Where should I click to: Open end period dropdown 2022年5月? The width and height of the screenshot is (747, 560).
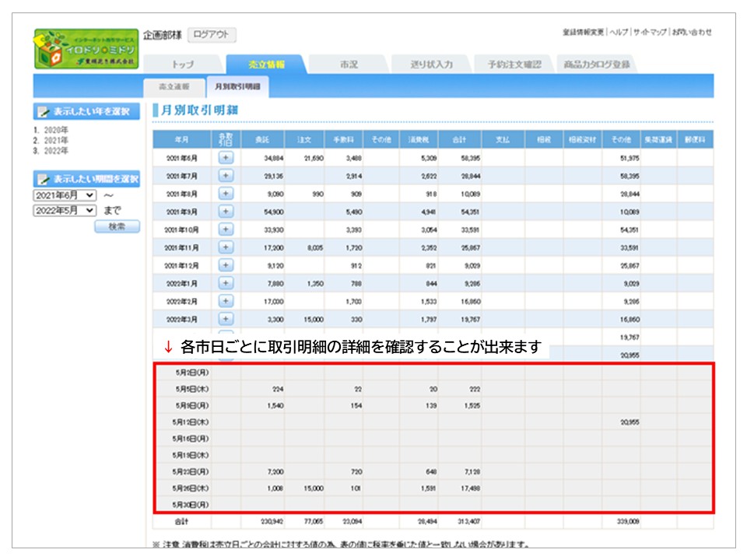[x=65, y=211]
